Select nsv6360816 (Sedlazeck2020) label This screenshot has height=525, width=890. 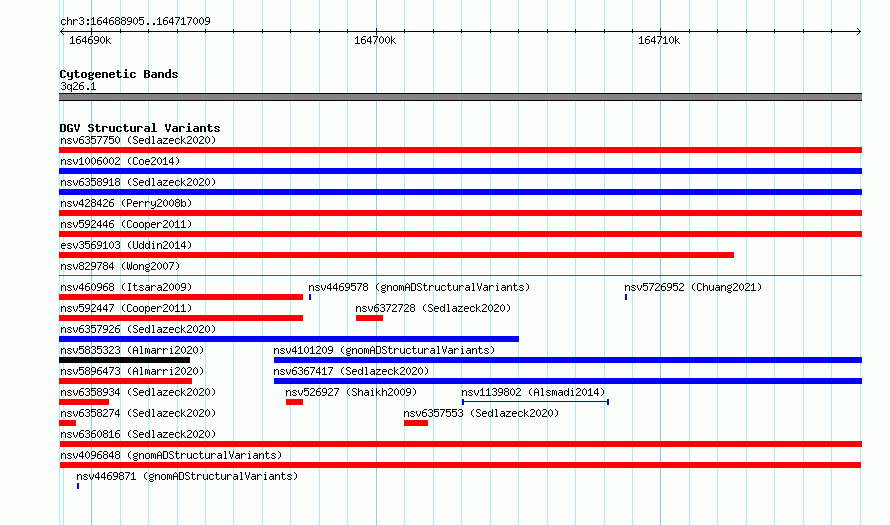click(x=138, y=434)
